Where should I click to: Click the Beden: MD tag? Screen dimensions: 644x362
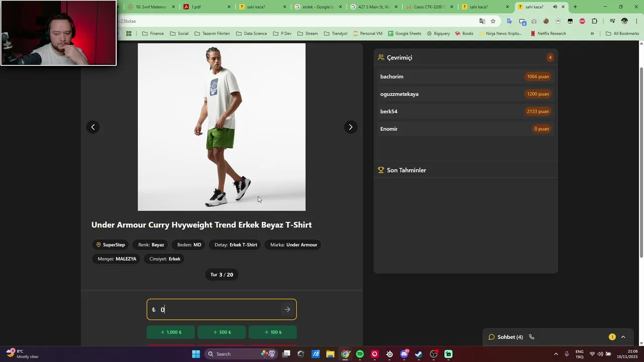[x=189, y=245]
